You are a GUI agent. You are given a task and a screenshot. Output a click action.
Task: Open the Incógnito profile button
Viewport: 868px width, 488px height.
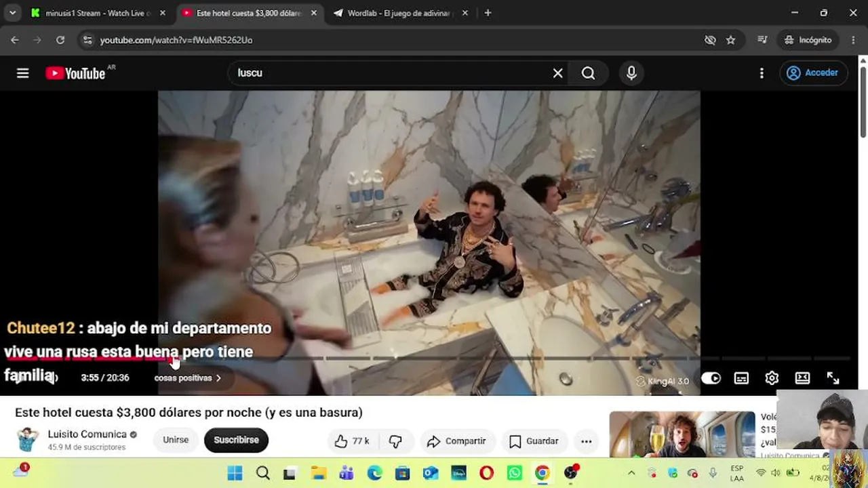pos(808,40)
